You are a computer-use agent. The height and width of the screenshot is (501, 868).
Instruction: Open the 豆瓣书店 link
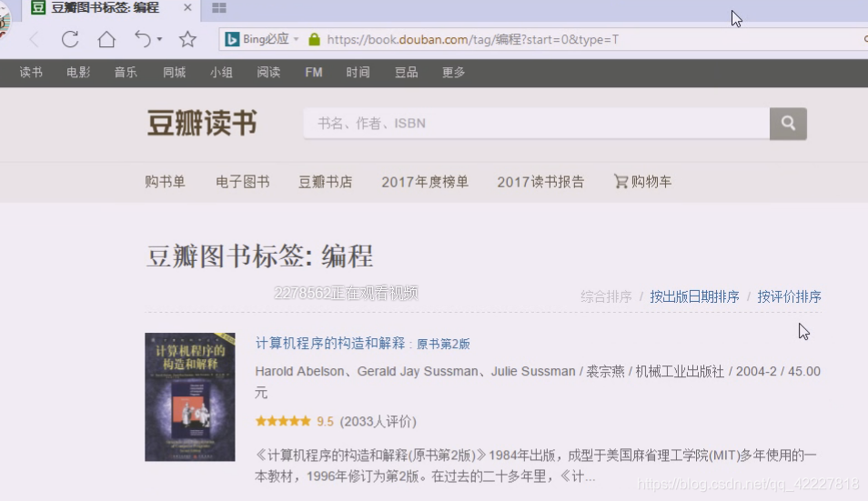tap(326, 182)
